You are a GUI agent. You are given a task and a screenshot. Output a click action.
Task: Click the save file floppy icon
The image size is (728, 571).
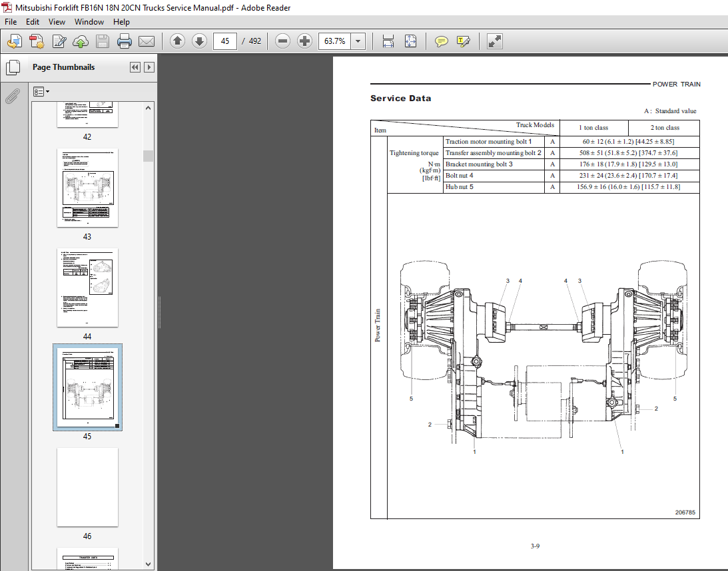102,41
